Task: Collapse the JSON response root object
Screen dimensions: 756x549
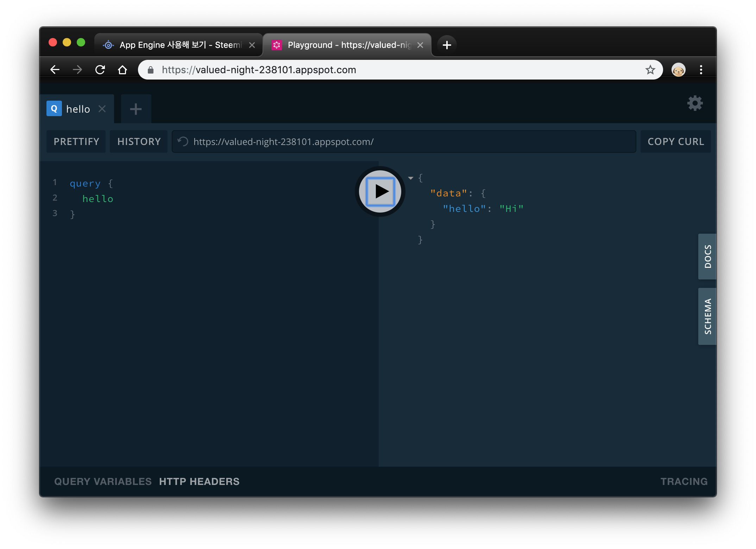Action: pos(410,178)
